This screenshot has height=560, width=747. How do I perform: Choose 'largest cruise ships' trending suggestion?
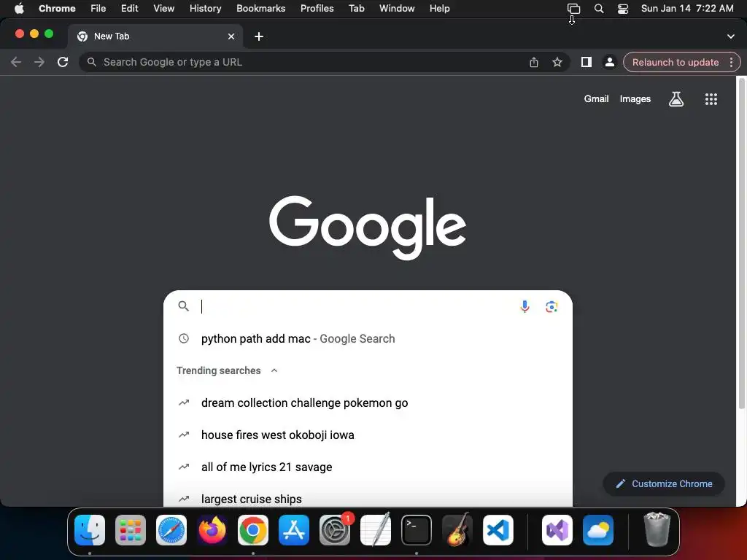(x=368, y=499)
